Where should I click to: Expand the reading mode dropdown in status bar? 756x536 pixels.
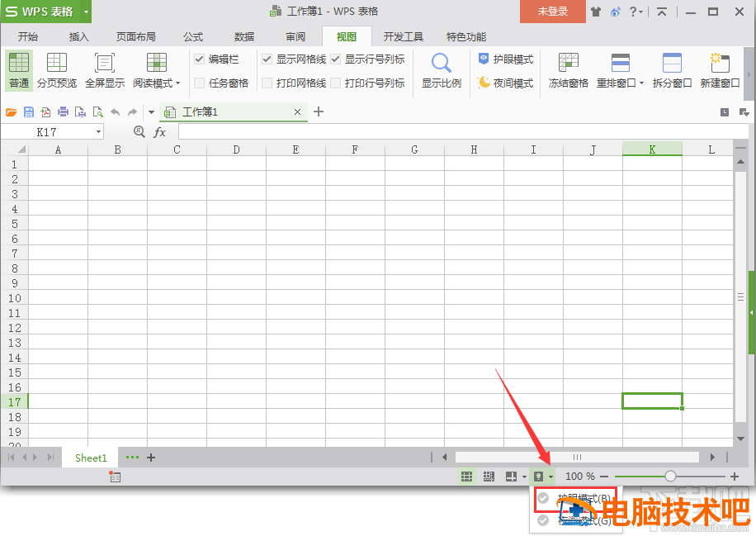[x=524, y=477]
